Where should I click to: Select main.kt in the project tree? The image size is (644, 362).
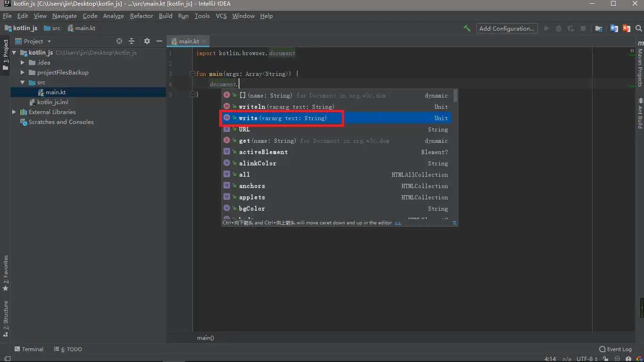click(x=88, y=92)
